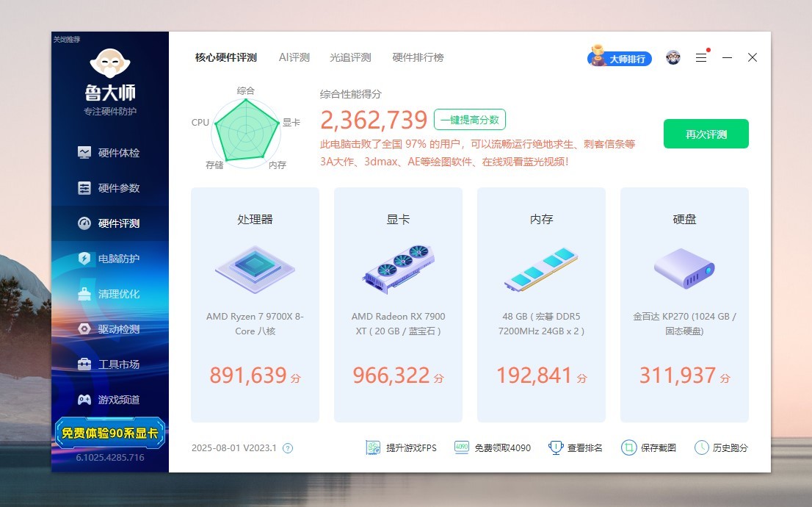Click the 工具市场 toolbox icon
Image resolution: width=812 pixels, height=507 pixels.
pyautogui.click(x=84, y=364)
